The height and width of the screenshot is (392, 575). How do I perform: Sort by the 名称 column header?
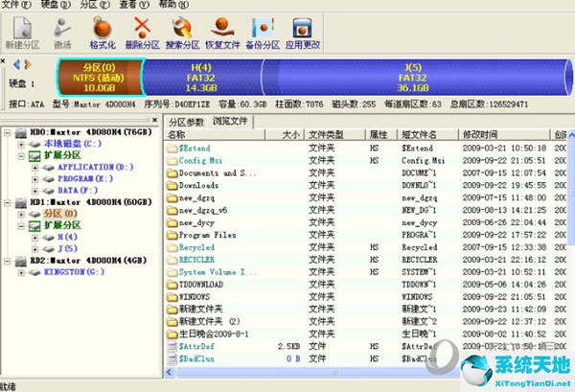[215, 134]
